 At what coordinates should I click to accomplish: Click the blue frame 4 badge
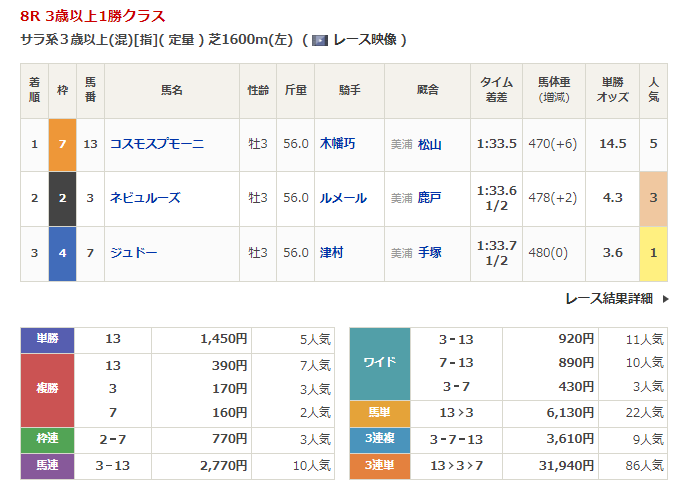pyautogui.click(x=62, y=253)
